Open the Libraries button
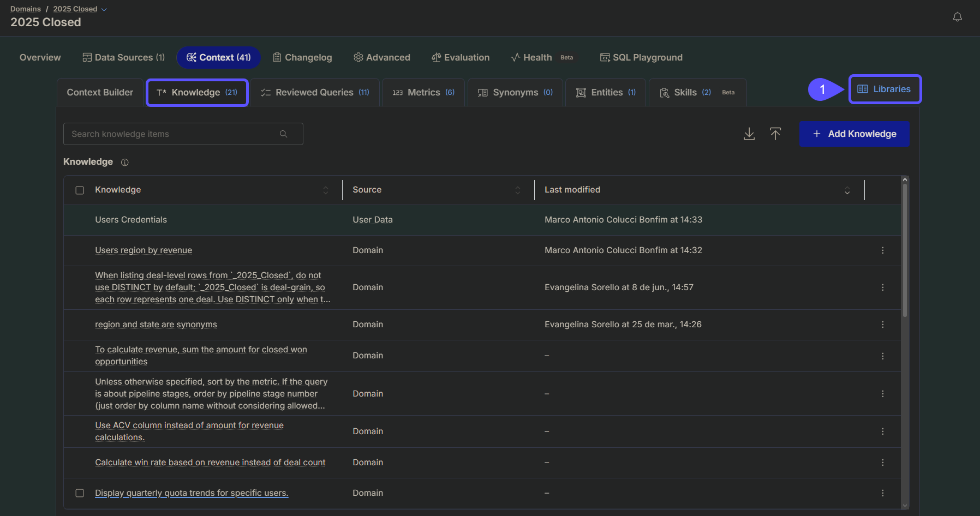This screenshot has height=516, width=980. tap(885, 89)
